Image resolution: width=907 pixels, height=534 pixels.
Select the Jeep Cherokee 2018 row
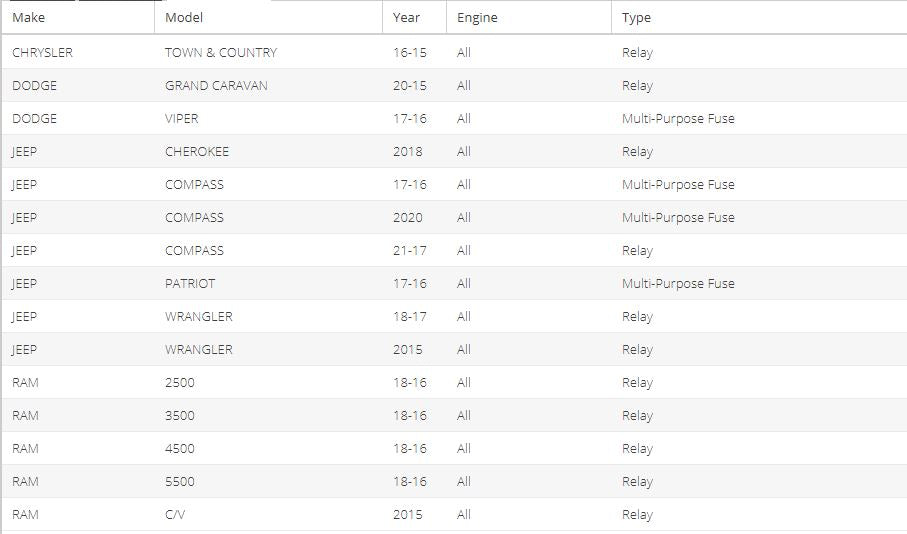pyautogui.click(x=454, y=152)
